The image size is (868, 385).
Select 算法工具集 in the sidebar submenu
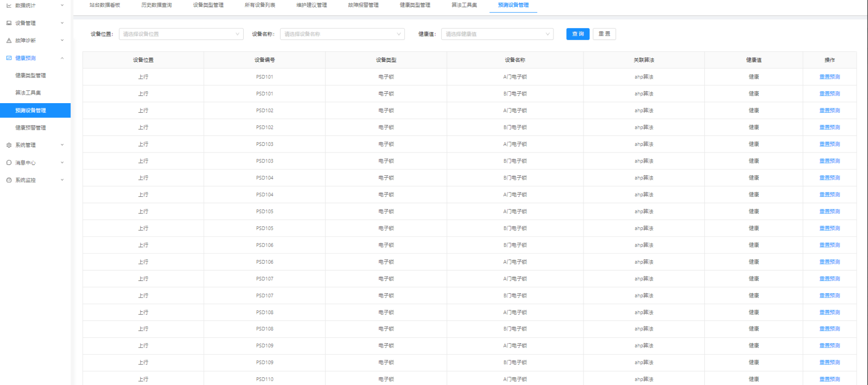28,93
